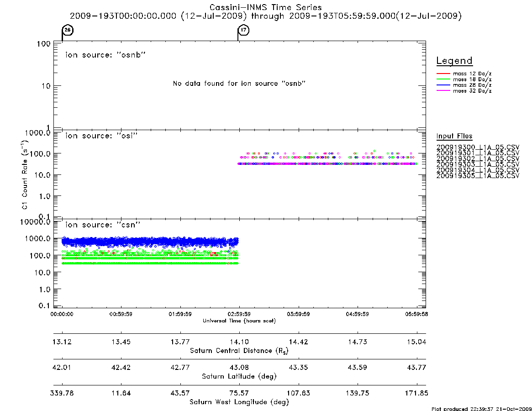Click the 42.42 latitude value
Screen dimensions: 532x411
tap(121, 368)
